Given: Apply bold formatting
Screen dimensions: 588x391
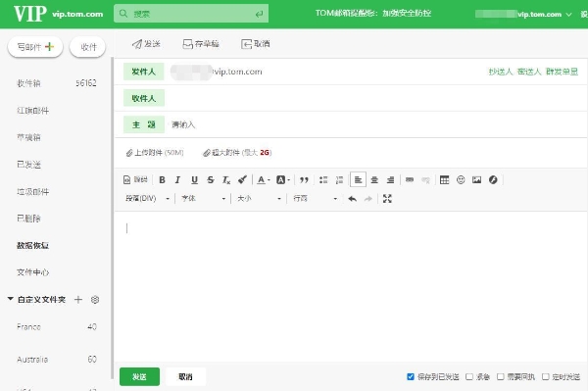Looking at the screenshot, I should coord(162,180).
